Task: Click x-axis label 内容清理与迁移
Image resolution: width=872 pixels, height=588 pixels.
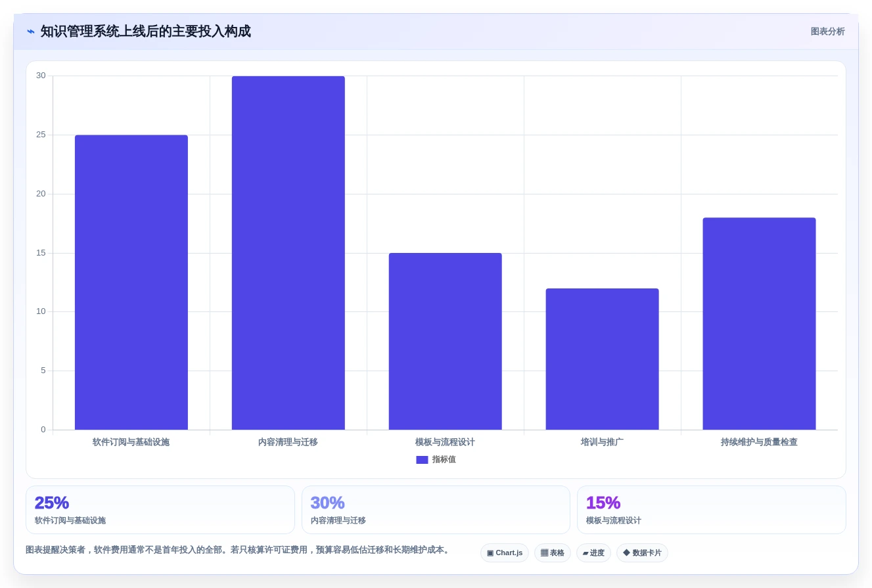Action: 288,442
